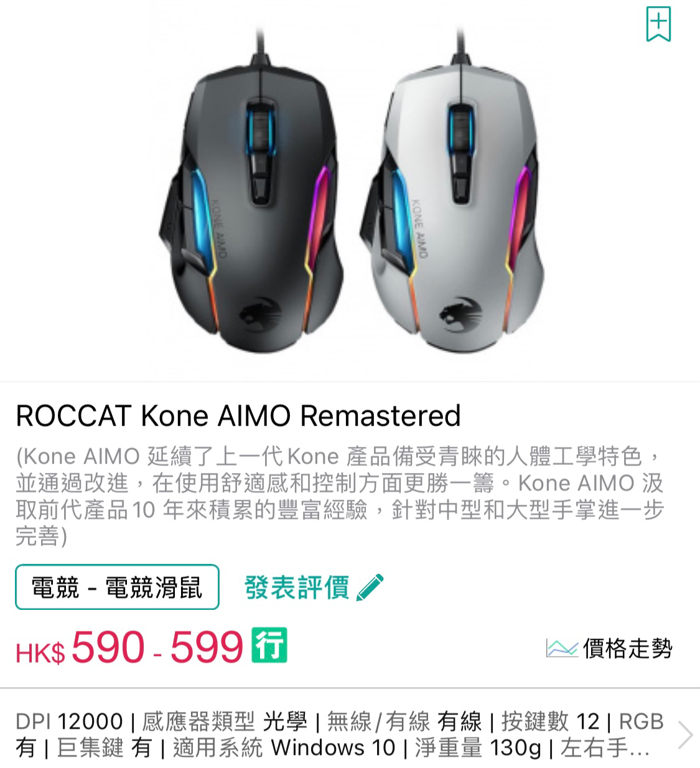Image resolution: width=700 pixels, height=768 pixels.
Task: Tap the highest price 599
Action: point(207,647)
